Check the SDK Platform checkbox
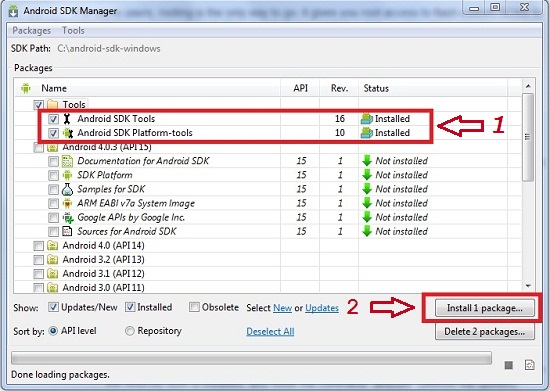Image resolution: width=550 pixels, height=391 pixels. 53,175
